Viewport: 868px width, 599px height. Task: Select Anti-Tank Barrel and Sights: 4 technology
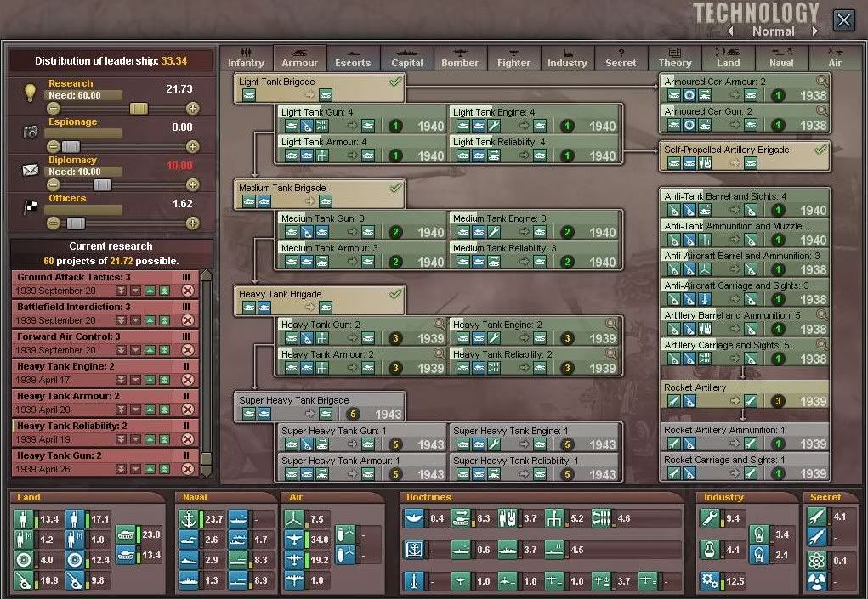pos(745,203)
